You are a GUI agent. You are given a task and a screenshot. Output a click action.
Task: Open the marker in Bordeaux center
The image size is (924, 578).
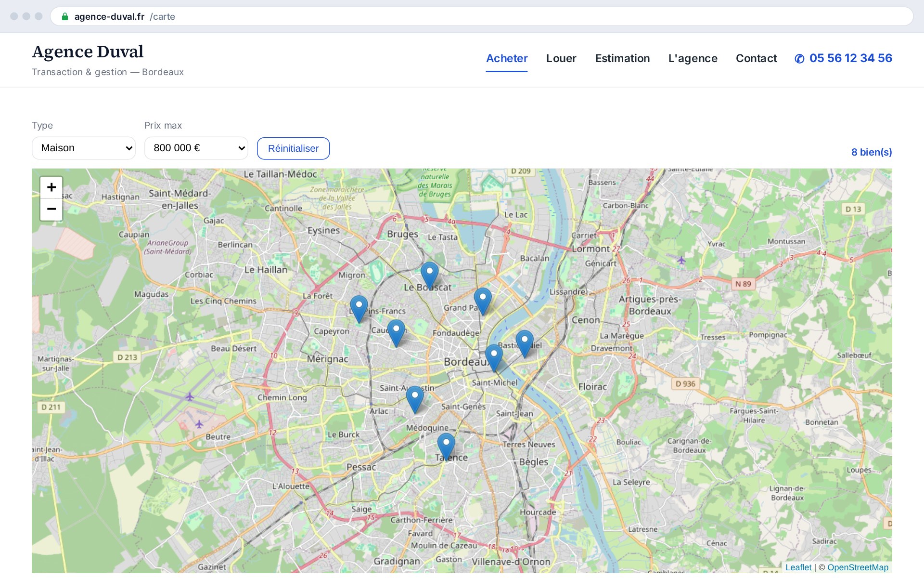pyautogui.click(x=494, y=358)
